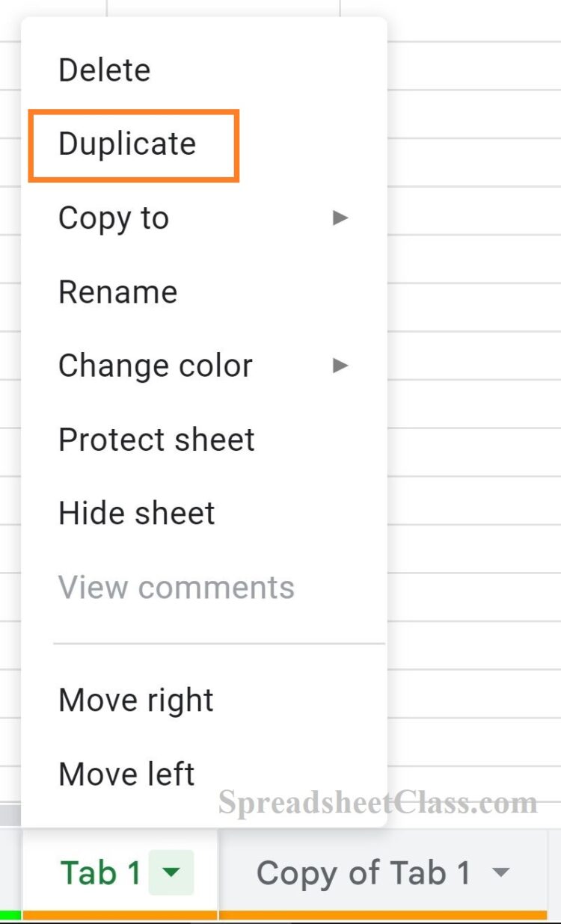Move the sheet left using Move left
The width and height of the screenshot is (561, 924).
coord(126,774)
